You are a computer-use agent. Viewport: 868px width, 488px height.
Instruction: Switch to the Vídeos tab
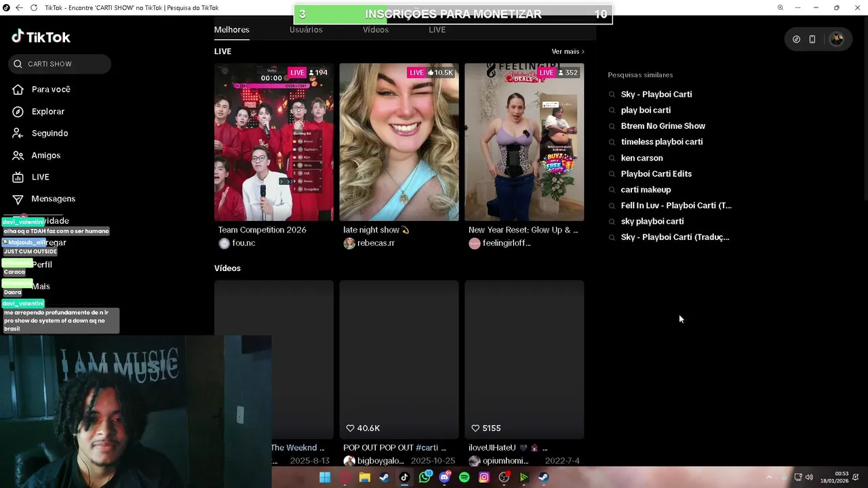(376, 30)
